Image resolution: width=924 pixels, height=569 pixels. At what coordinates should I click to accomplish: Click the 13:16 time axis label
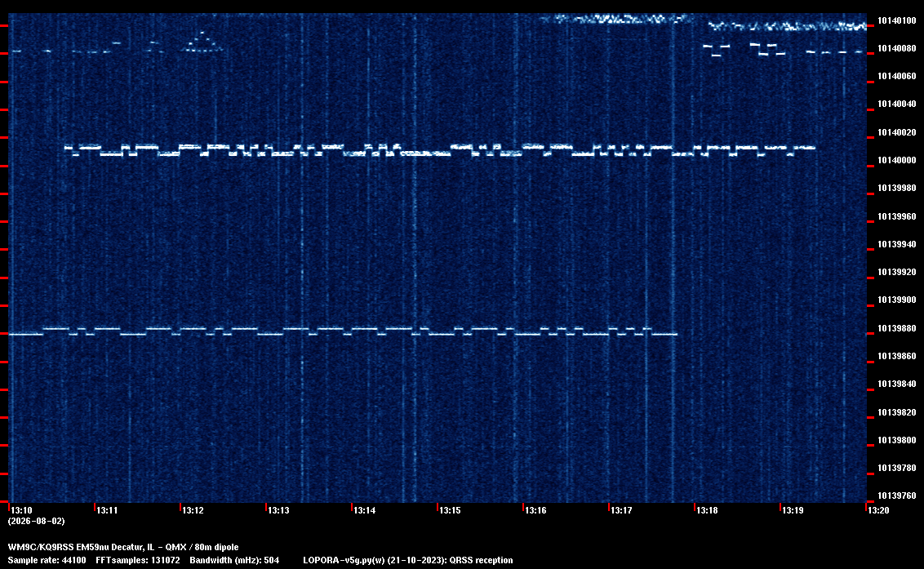click(535, 510)
